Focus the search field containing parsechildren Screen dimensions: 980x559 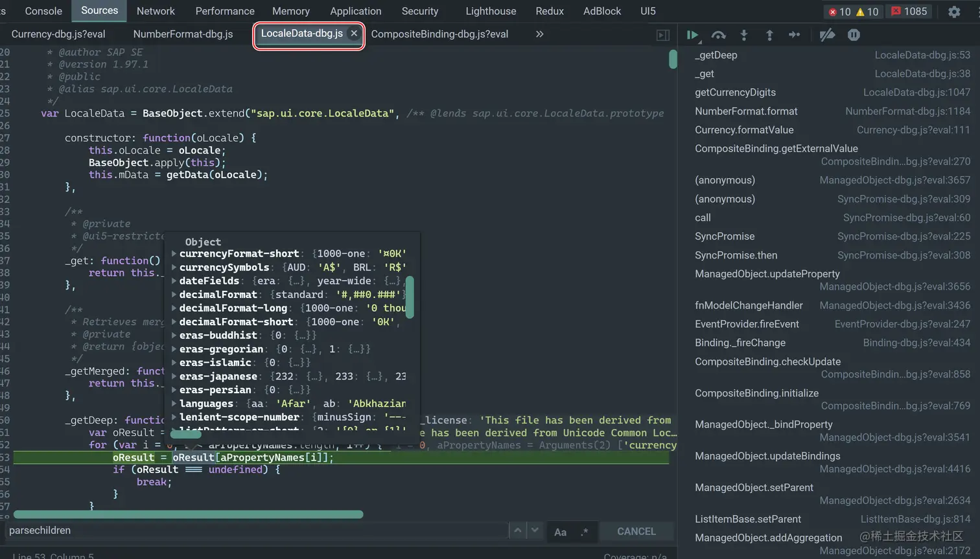(x=256, y=530)
